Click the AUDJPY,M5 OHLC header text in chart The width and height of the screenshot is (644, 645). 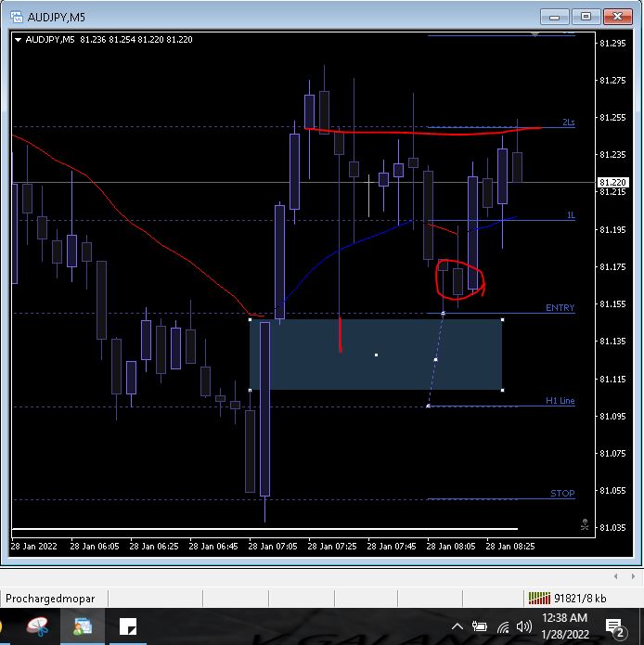click(x=109, y=40)
